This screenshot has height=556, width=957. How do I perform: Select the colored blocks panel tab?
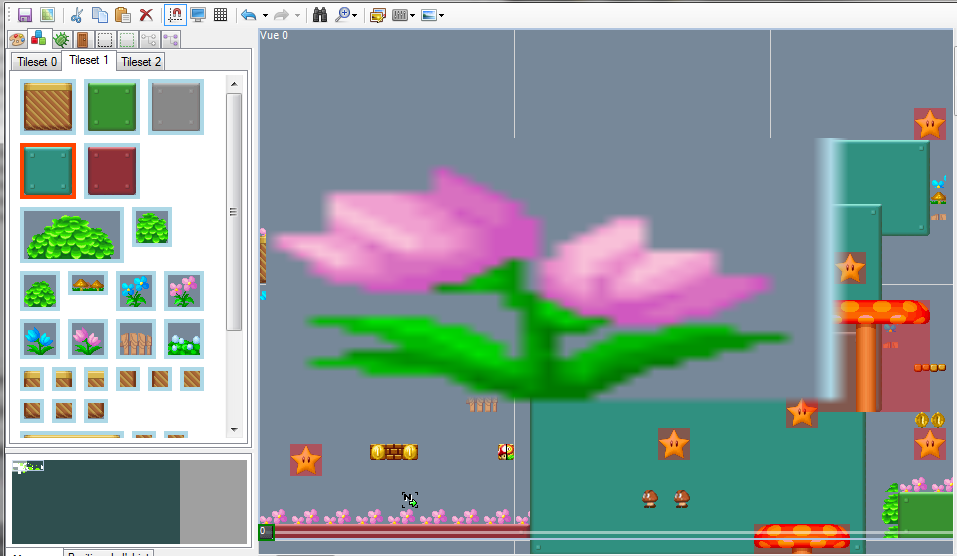click(x=38, y=38)
